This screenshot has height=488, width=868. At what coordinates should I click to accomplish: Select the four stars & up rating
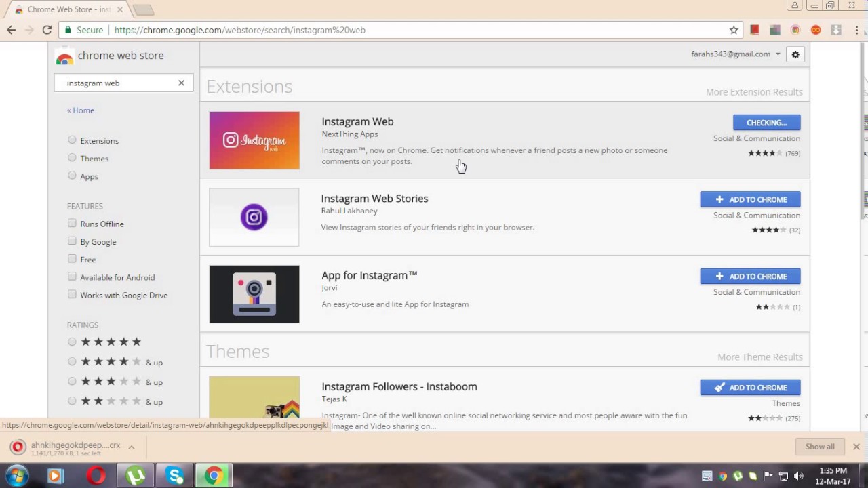click(x=72, y=362)
